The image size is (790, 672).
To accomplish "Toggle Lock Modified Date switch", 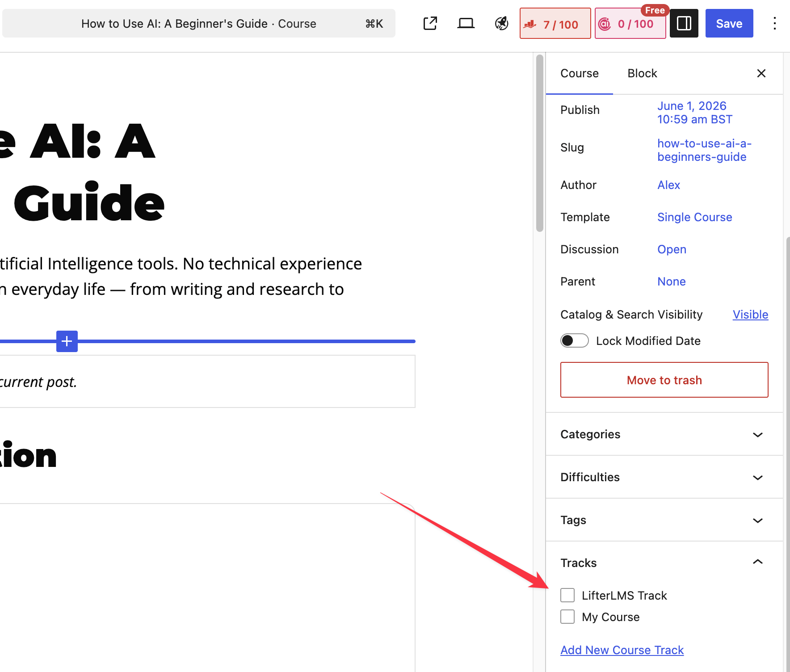I will [574, 340].
